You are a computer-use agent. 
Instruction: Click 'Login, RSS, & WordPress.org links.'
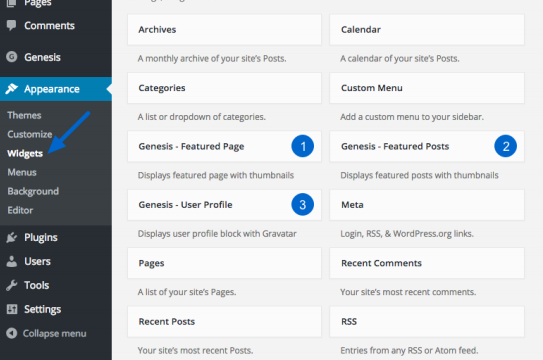coord(407,234)
